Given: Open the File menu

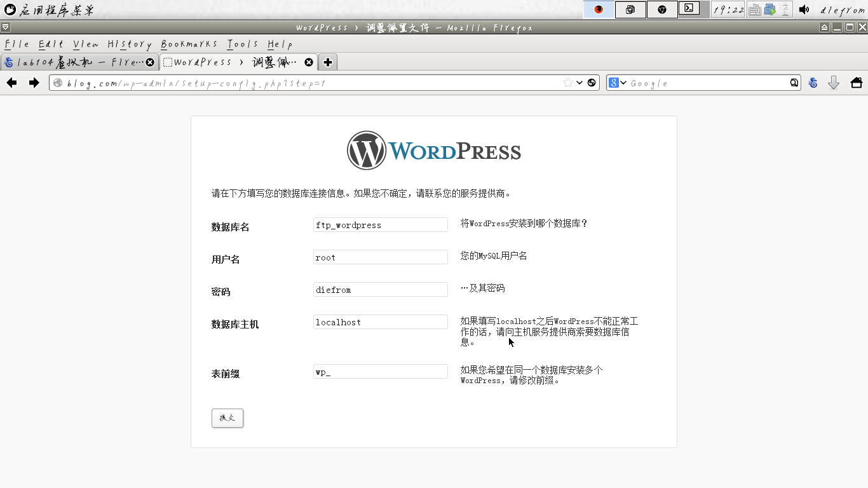Looking at the screenshot, I should point(17,44).
